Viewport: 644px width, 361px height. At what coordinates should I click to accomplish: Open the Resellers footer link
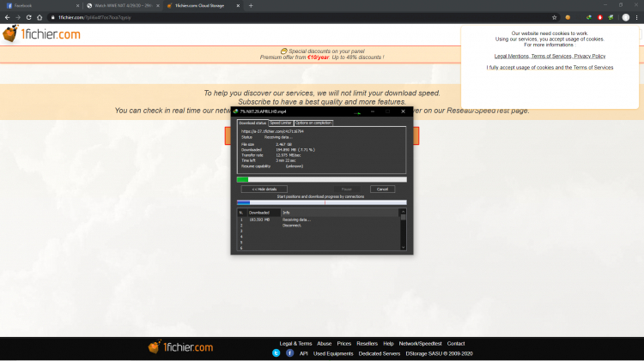coord(367,343)
